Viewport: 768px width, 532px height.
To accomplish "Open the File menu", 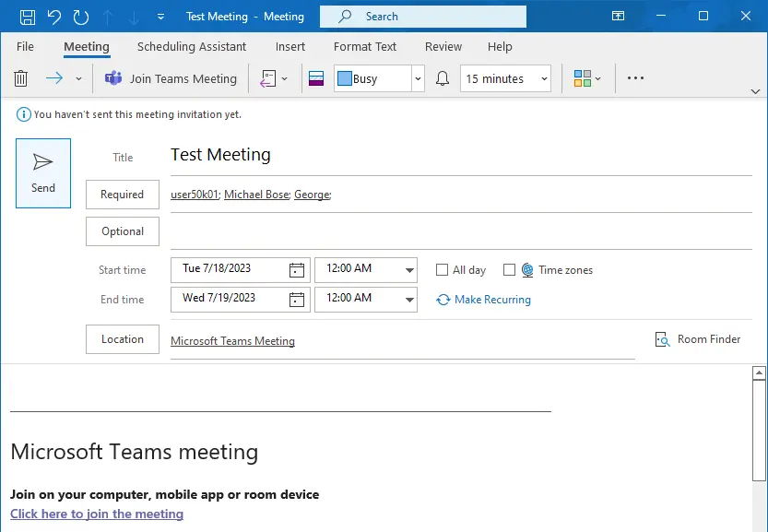I will 25,46.
